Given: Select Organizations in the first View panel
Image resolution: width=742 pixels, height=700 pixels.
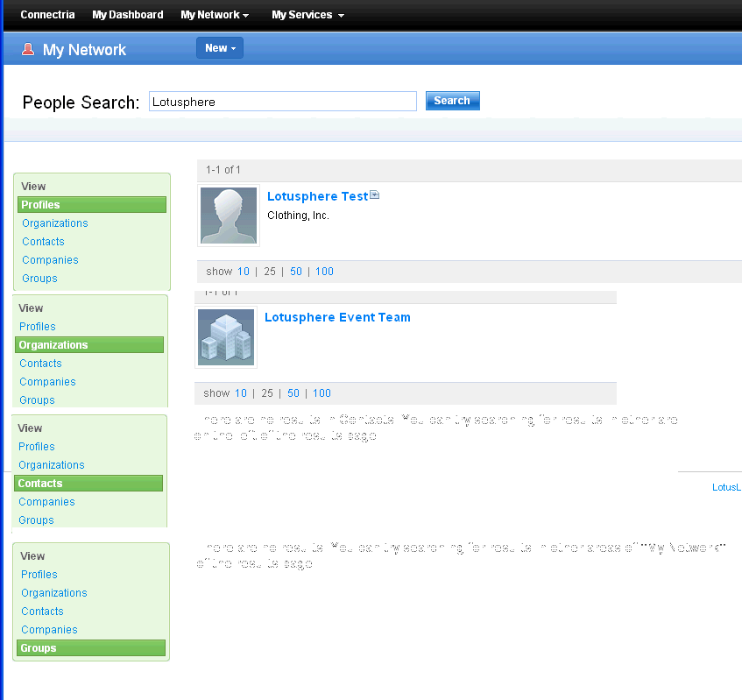Looking at the screenshot, I should (x=54, y=223).
